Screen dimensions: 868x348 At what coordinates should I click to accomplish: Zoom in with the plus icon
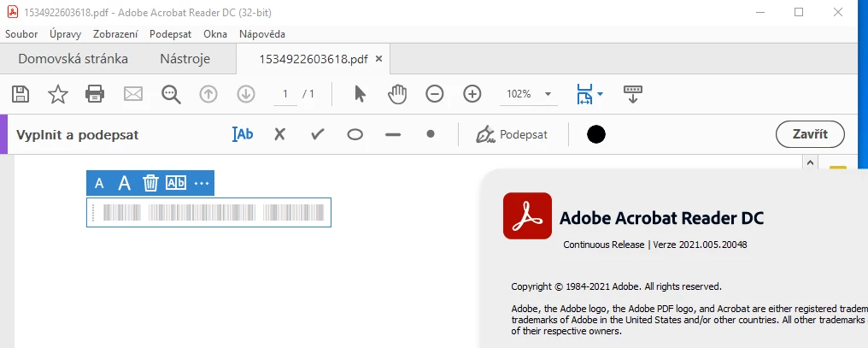(x=472, y=94)
